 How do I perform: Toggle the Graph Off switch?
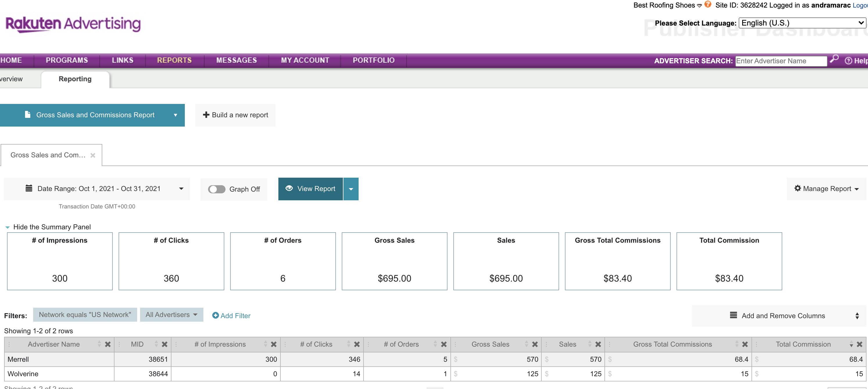[216, 189]
